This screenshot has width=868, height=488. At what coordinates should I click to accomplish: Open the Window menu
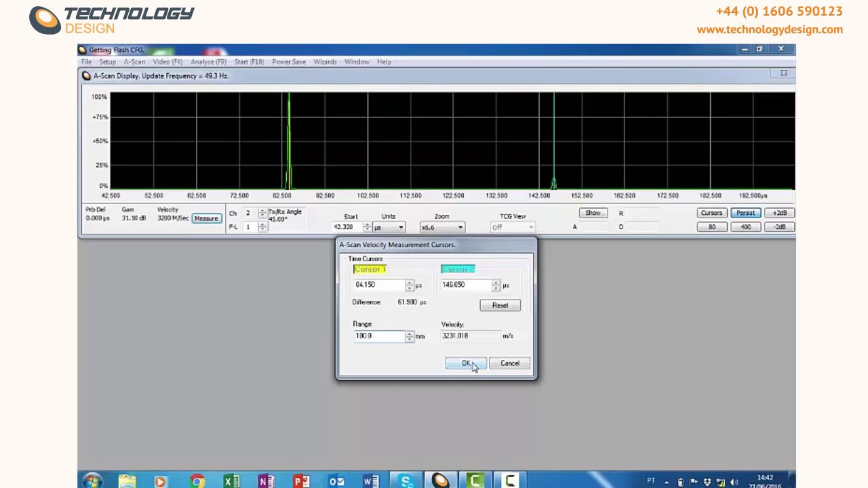(x=357, y=62)
